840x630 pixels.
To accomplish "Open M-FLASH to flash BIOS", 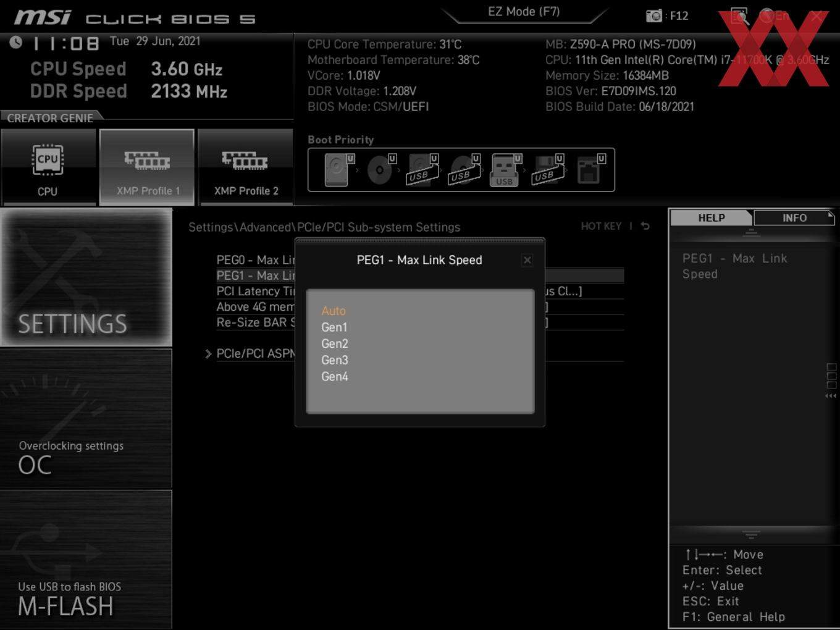I will [86, 560].
